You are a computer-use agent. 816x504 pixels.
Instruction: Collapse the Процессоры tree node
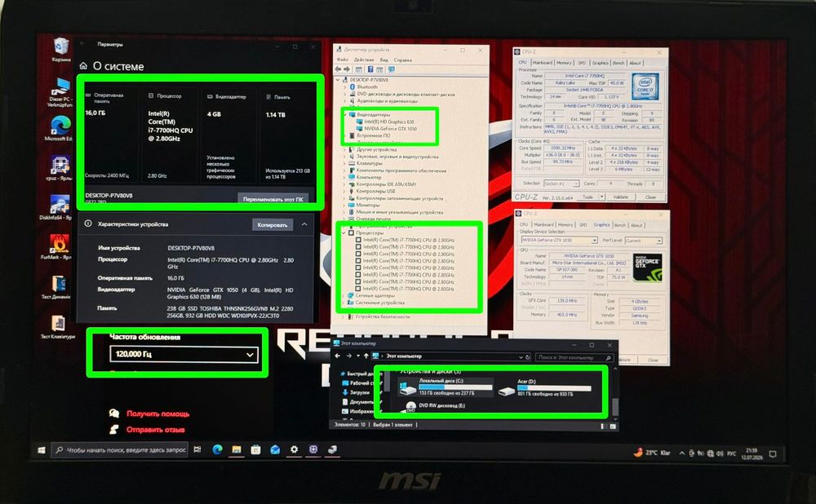(344, 233)
